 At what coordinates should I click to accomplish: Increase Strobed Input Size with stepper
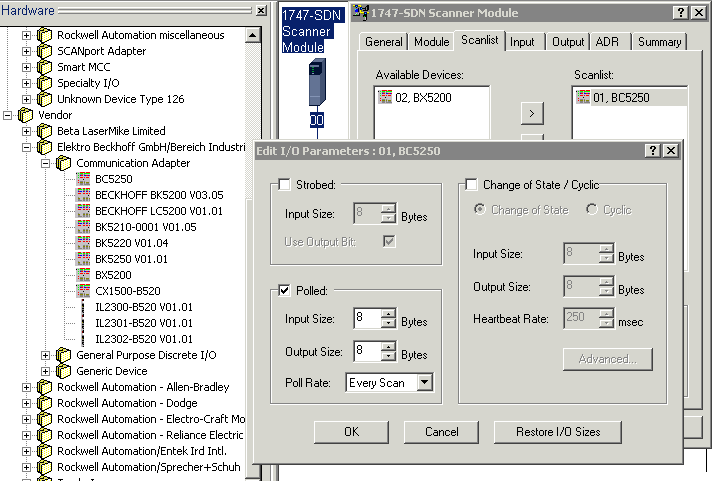pyautogui.click(x=388, y=208)
